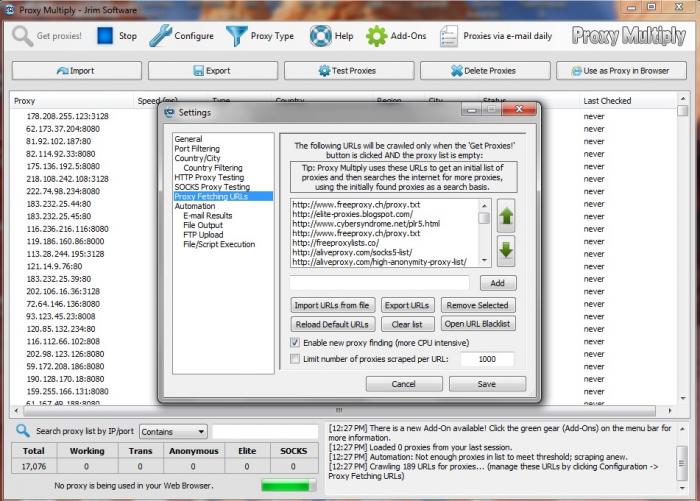
Task: Select proxy 178.208.255.123:3128
Action: coord(67,116)
